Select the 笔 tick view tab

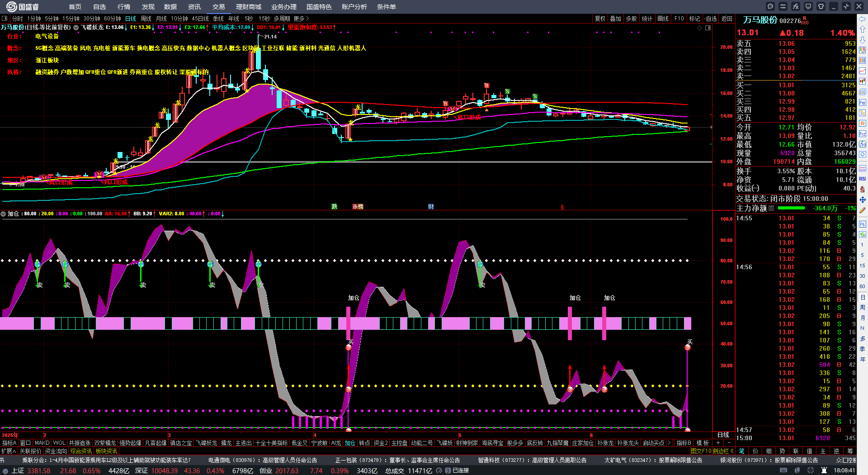point(742,451)
